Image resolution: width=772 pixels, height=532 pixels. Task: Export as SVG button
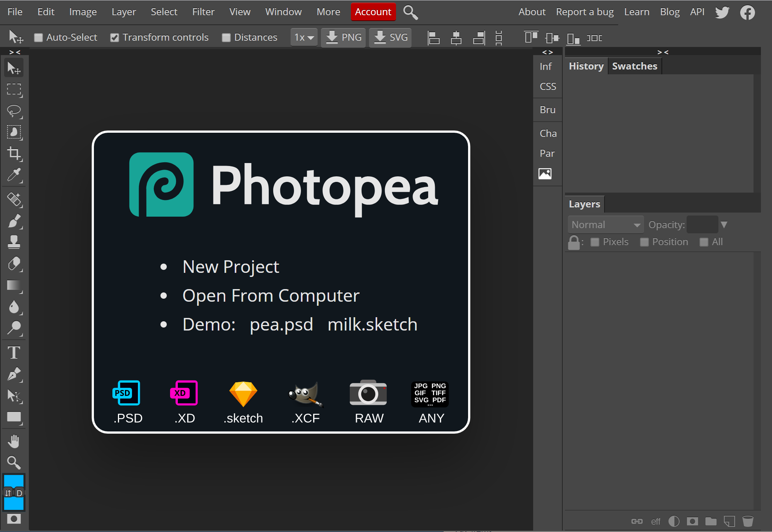tap(390, 37)
